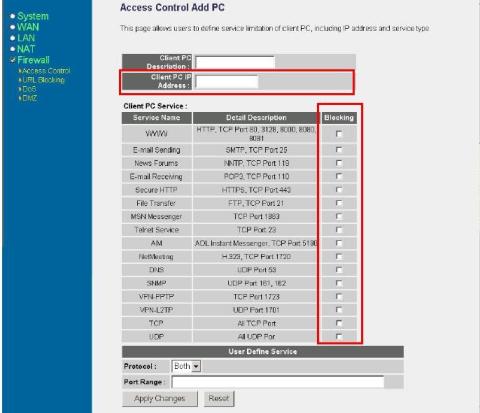Viewport: 480px width, 413px height.
Task: Click the Client PC Description field
Action: tap(235, 62)
